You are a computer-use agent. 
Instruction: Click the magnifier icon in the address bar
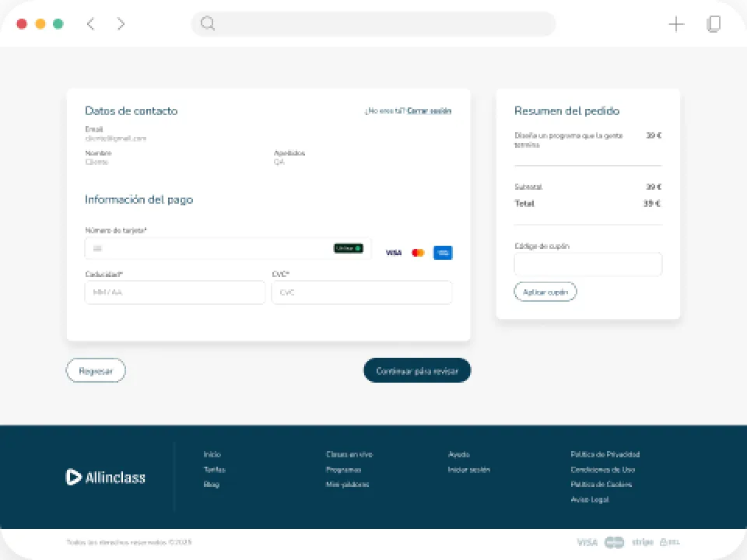(x=208, y=23)
